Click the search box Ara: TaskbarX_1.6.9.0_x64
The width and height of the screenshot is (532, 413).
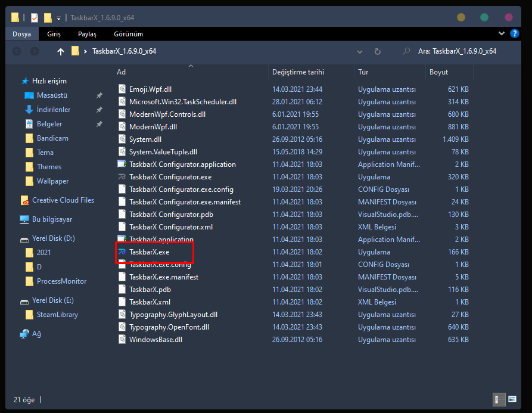click(457, 51)
